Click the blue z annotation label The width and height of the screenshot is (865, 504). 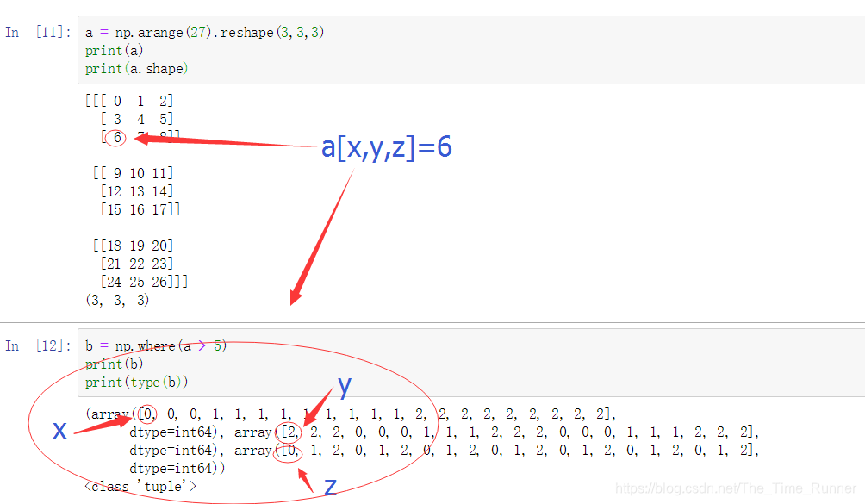tap(331, 488)
